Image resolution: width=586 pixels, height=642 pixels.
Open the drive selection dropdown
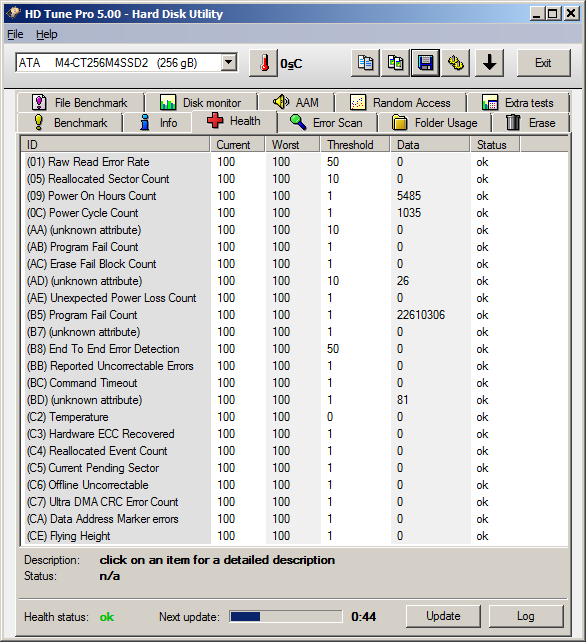229,63
